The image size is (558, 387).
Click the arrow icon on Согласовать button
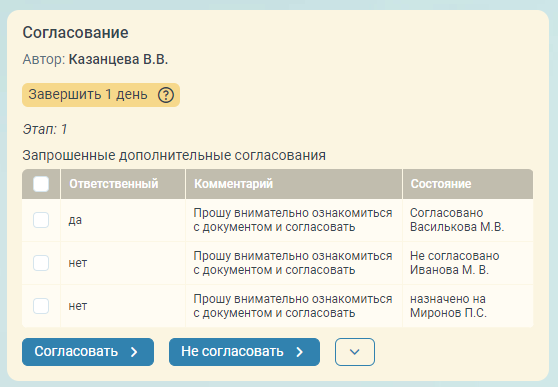coord(134,352)
